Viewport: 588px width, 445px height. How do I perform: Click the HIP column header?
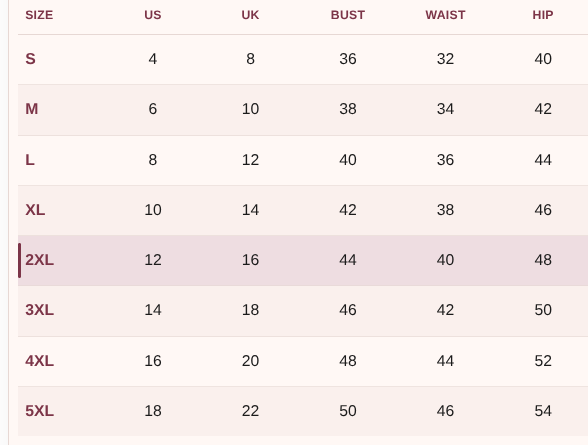(x=543, y=15)
